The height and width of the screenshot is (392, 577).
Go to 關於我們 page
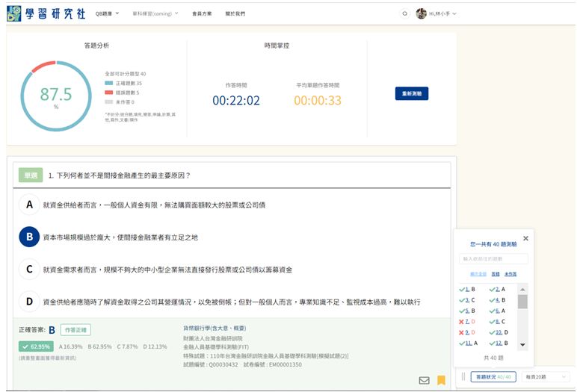pyautogui.click(x=235, y=13)
